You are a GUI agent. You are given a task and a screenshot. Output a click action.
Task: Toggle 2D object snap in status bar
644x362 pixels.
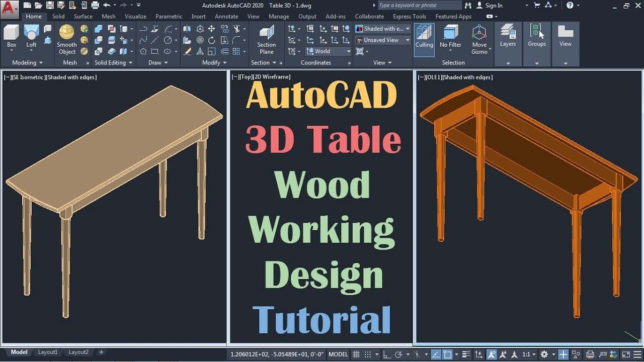447,354
